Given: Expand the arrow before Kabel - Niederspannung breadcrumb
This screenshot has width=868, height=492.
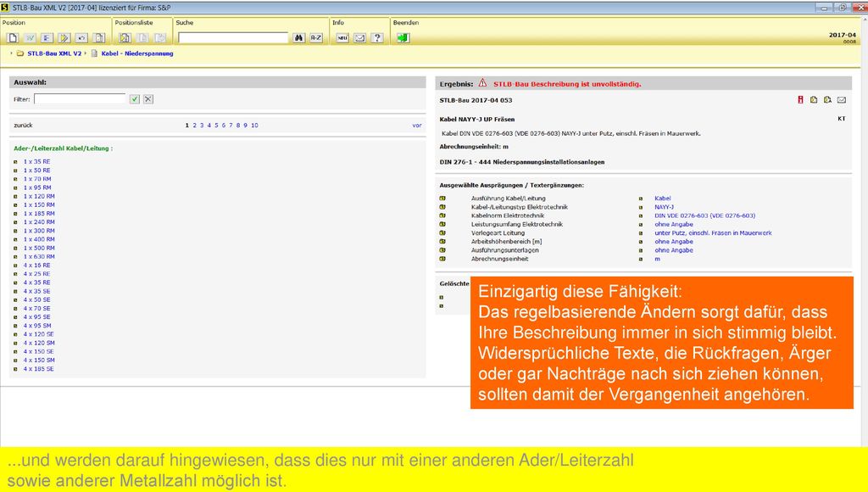Looking at the screenshot, I should point(86,53).
